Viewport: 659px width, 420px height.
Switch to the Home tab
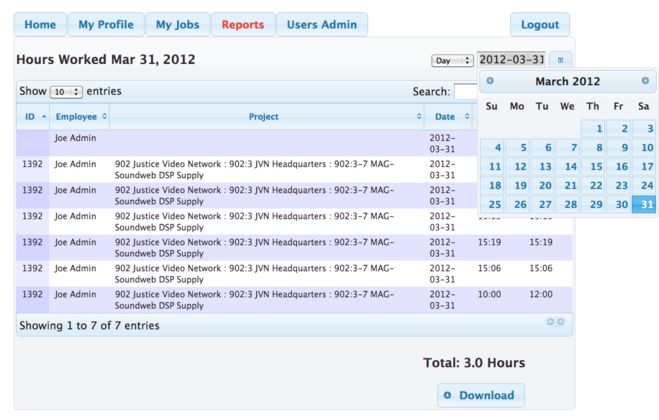pyautogui.click(x=40, y=25)
